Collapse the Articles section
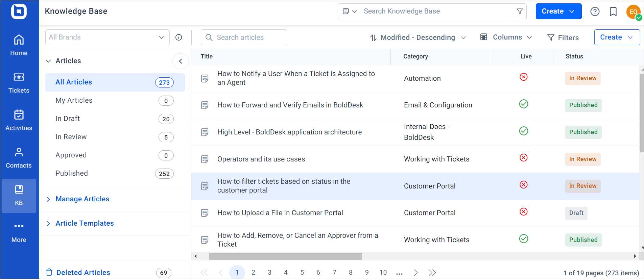The width and height of the screenshot is (644, 279). (x=49, y=61)
